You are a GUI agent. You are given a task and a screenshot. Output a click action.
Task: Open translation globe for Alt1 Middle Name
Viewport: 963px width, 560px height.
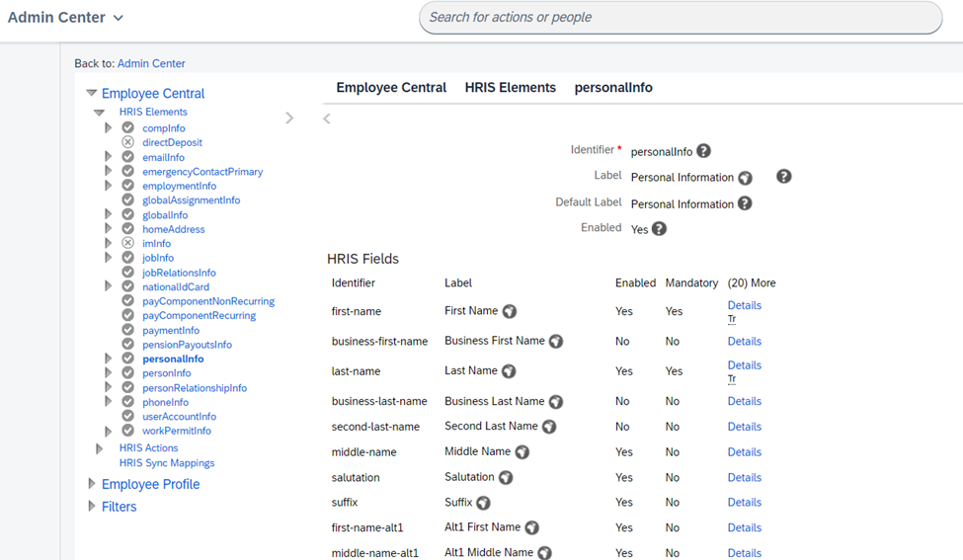point(545,553)
